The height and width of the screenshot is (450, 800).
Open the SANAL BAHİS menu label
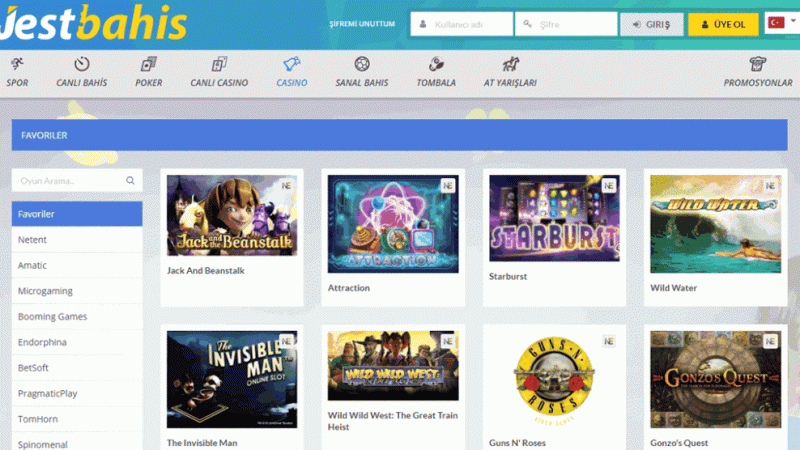(362, 83)
